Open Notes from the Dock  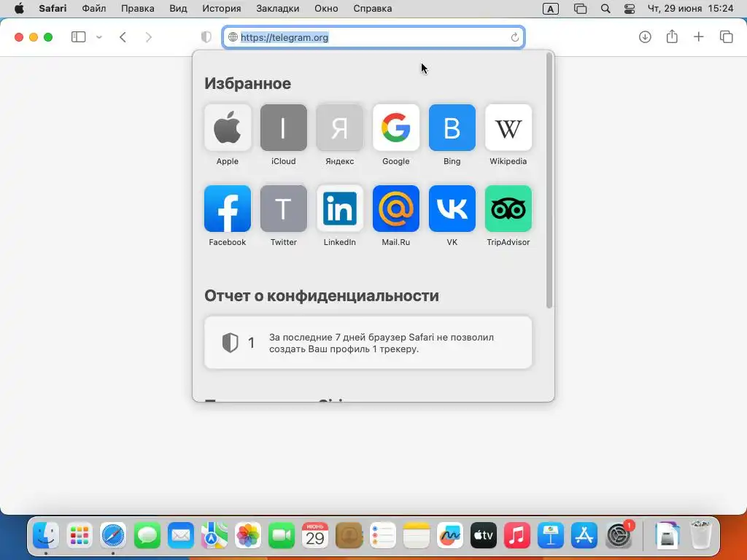point(416,536)
